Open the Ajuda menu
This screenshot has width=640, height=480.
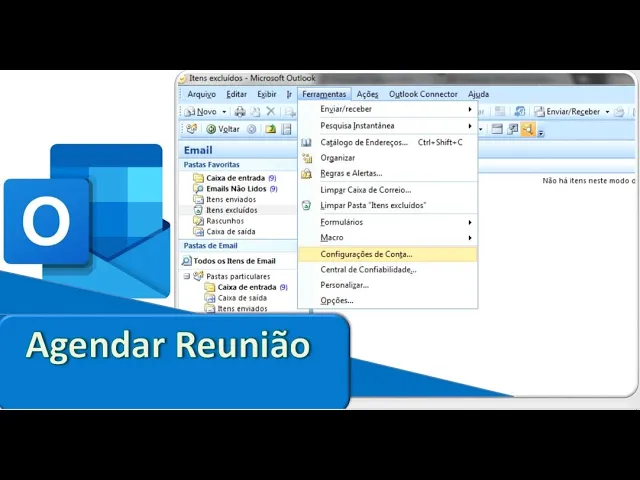click(x=478, y=94)
